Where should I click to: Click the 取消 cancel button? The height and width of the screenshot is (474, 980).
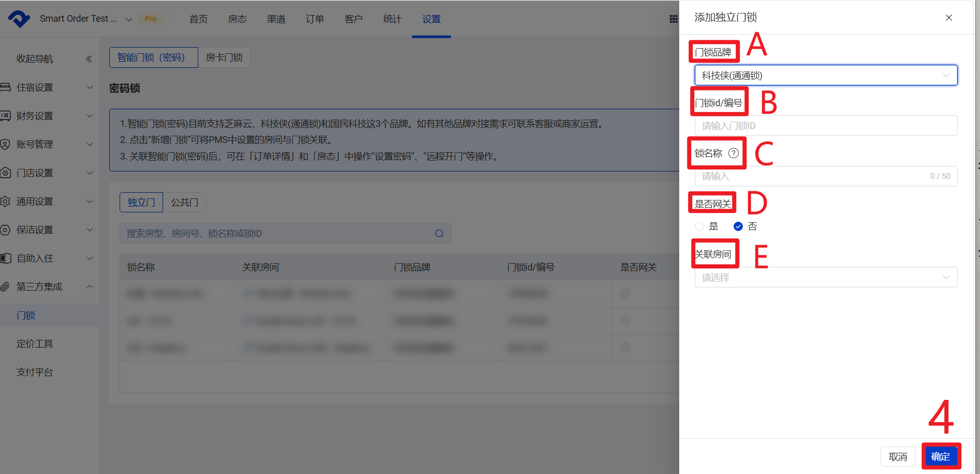(898, 456)
